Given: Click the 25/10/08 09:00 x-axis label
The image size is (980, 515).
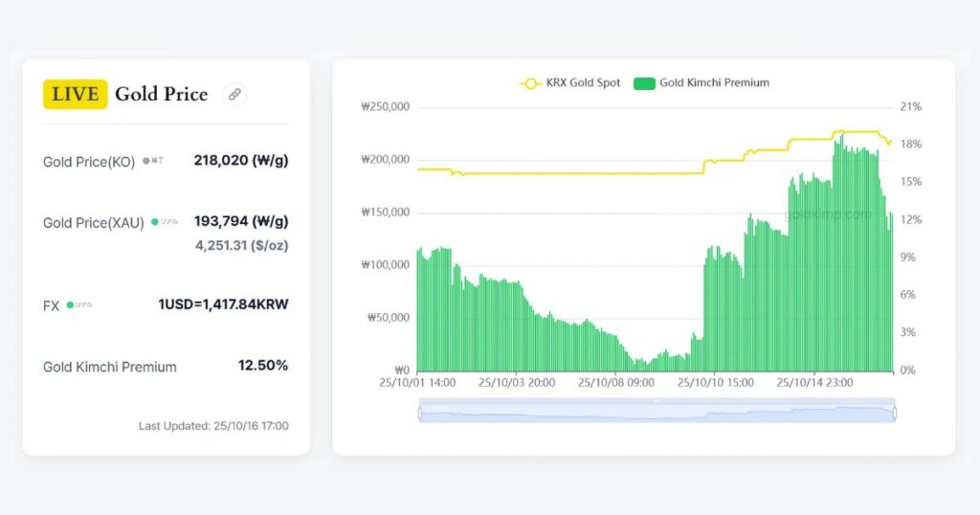Looking at the screenshot, I should 616,383.
